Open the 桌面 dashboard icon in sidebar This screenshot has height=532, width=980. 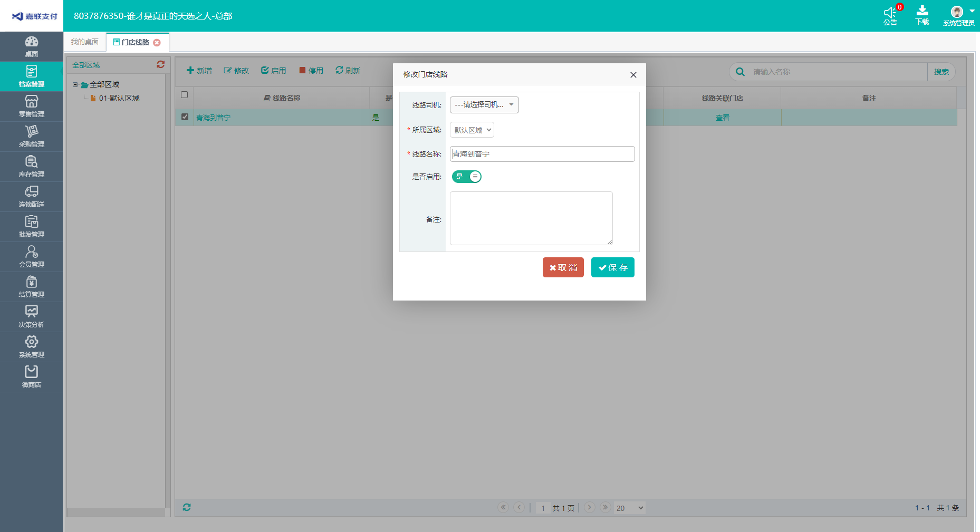click(x=32, y=46)
